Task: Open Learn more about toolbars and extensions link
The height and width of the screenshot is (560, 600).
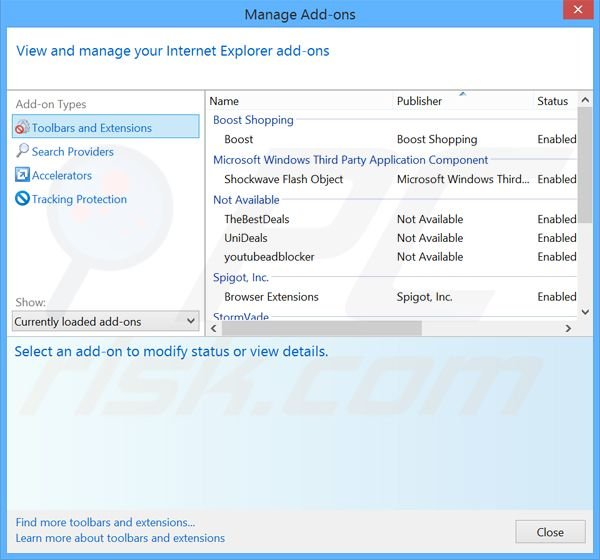Action: pos(120,538)
